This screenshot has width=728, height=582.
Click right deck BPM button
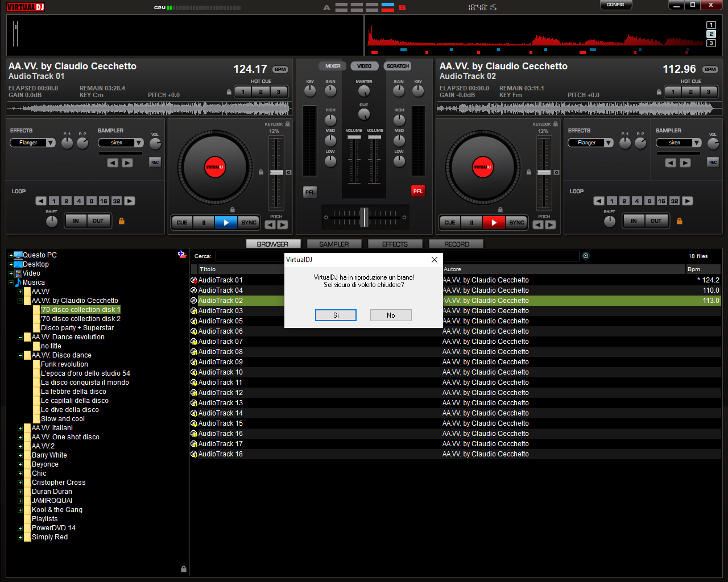tap(710, 69)
